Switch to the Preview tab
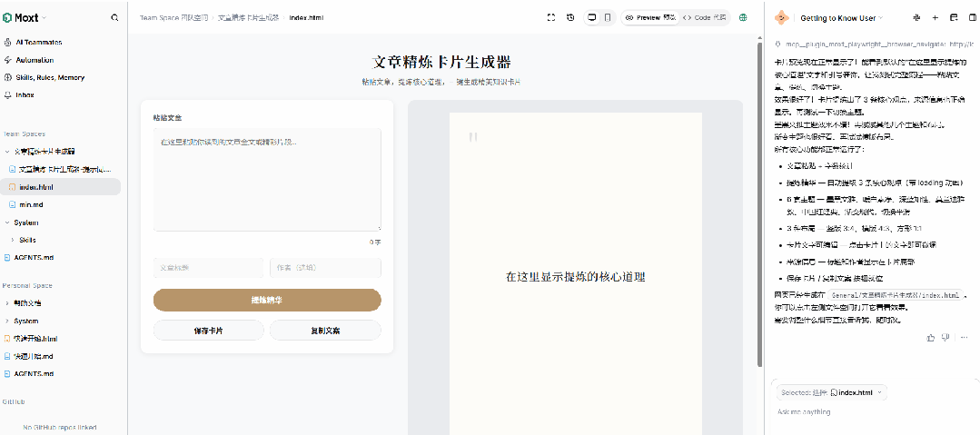Screen dimensions: 980x435 [650, 18]
